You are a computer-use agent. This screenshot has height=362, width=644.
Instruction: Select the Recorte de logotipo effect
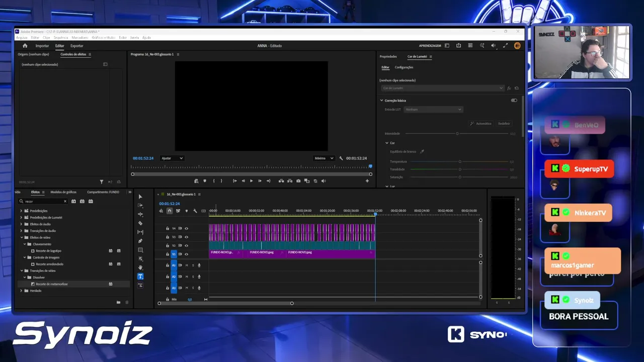[x=48, y=251]
